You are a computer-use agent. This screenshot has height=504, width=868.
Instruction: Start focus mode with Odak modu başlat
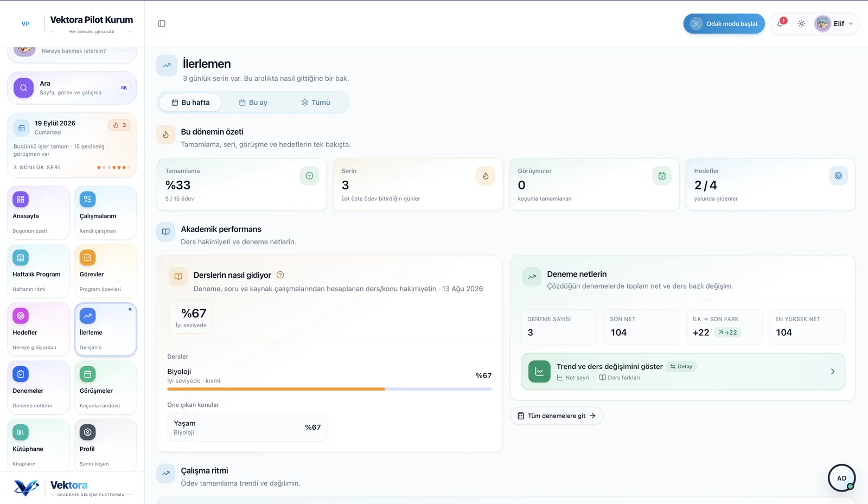tap(724, 24)
